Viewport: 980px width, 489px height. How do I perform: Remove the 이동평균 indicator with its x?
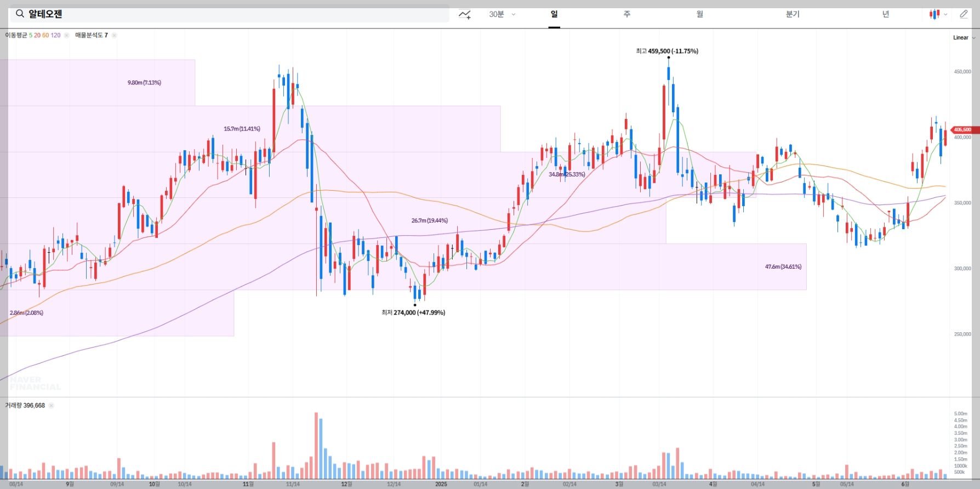(66, 35)
